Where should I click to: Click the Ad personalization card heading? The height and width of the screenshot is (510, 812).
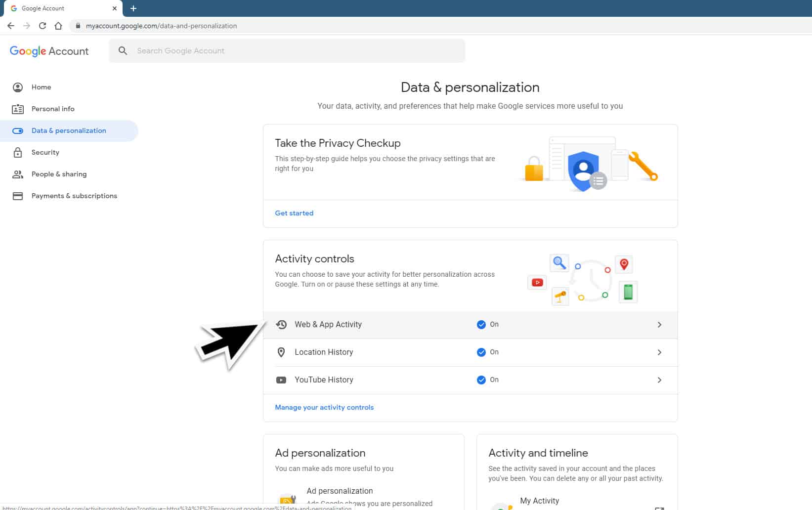320,453
